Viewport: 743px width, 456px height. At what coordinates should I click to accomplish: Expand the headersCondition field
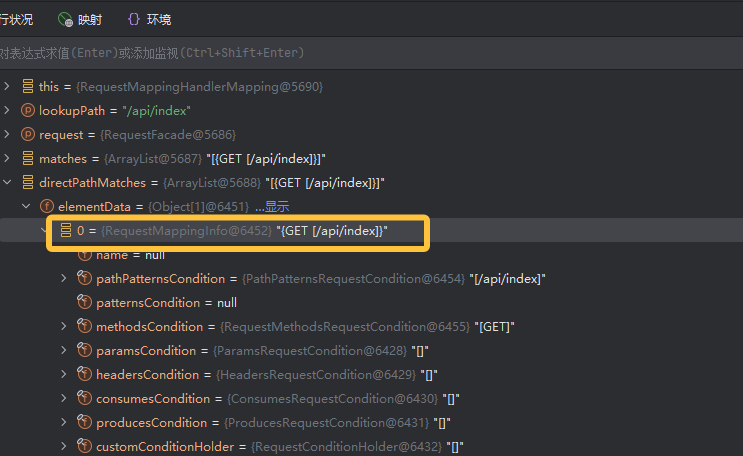(x=65, y=375)
